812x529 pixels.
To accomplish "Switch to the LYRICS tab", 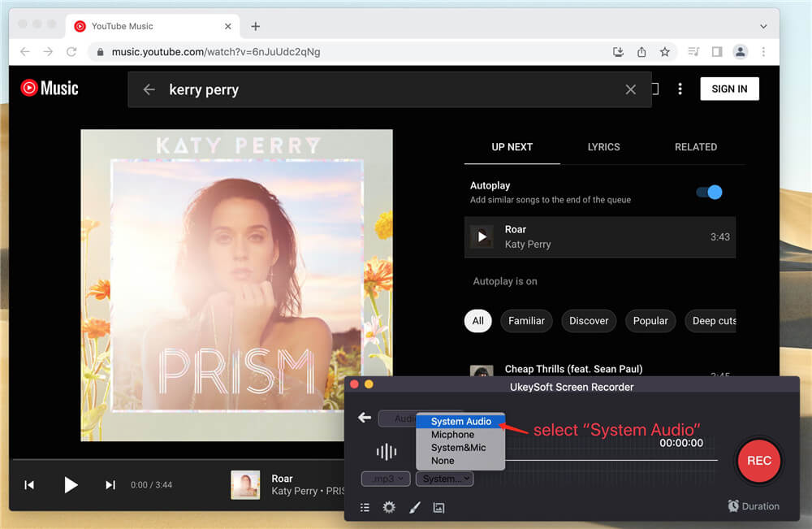I will click(603, 147).
